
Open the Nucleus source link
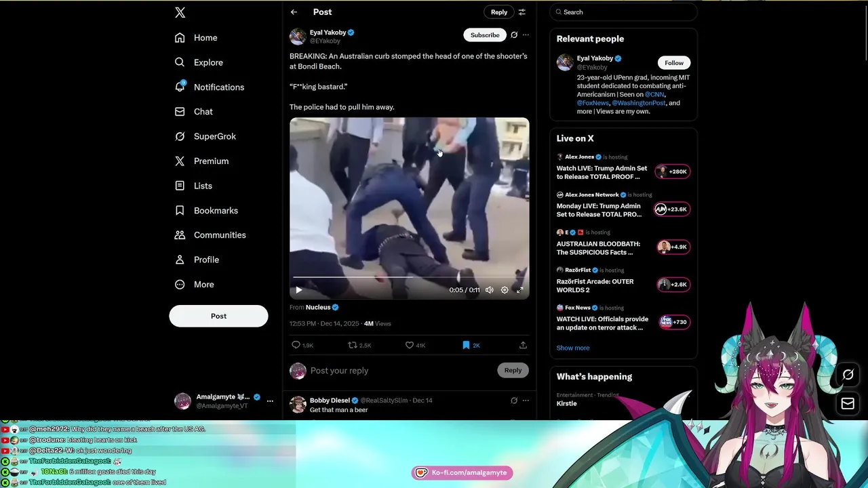click(318, 307)
